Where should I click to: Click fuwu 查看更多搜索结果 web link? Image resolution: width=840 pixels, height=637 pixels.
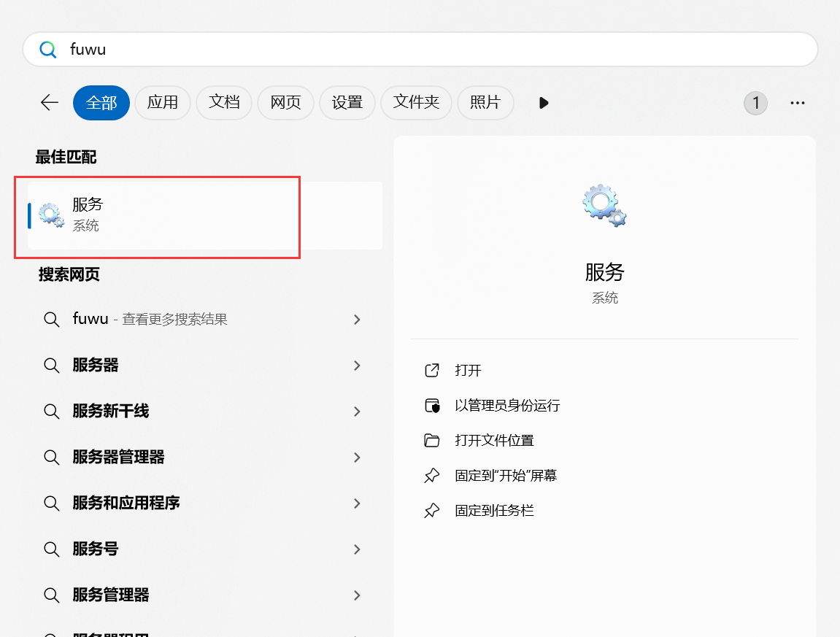point(150,320)
